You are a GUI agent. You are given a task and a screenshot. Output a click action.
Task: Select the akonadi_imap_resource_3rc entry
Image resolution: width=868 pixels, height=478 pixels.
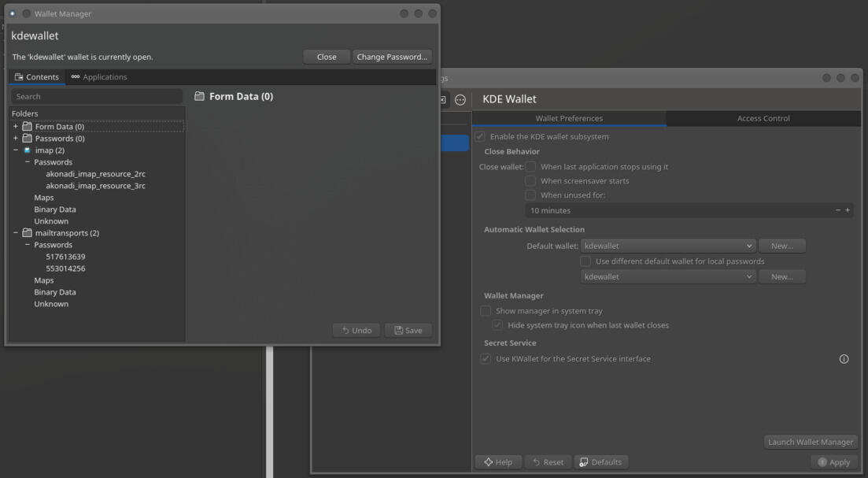(96, 186)
